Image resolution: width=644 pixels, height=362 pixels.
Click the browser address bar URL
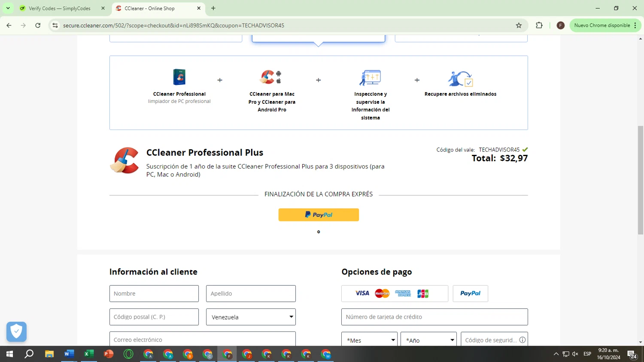pos(173,25)
